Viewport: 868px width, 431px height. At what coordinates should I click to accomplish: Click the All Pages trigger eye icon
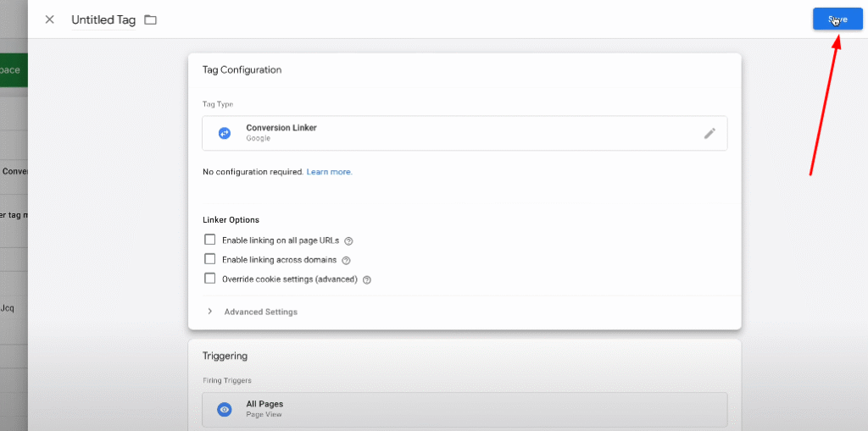click(x=224, y=410)
